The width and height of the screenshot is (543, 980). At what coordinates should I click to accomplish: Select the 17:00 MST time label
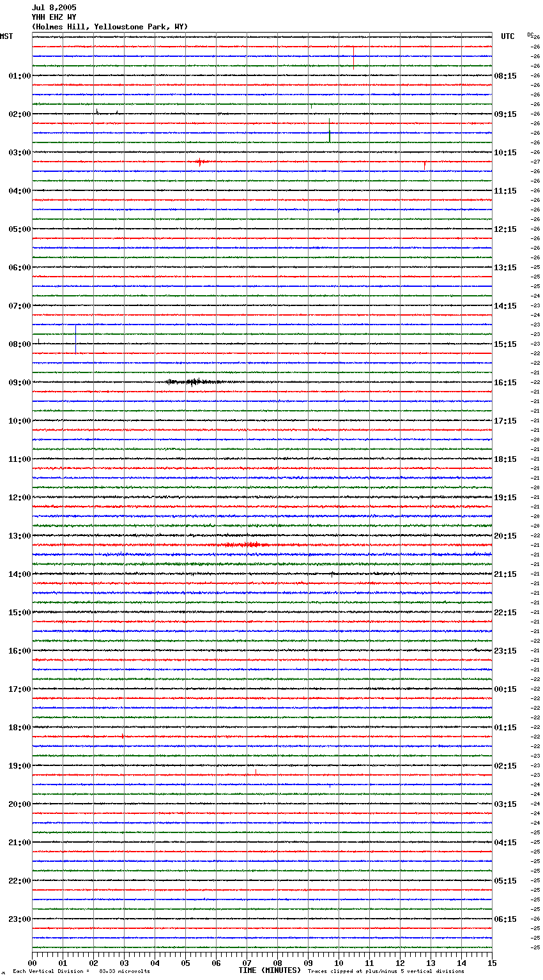pos(20,689)
